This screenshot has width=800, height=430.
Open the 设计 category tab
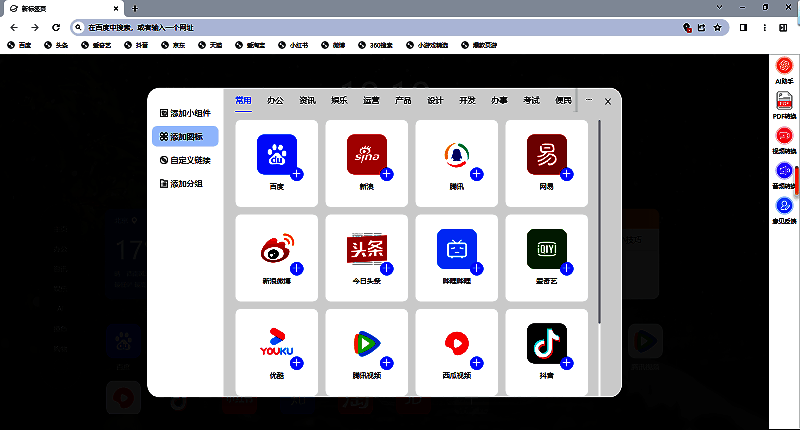435,100
